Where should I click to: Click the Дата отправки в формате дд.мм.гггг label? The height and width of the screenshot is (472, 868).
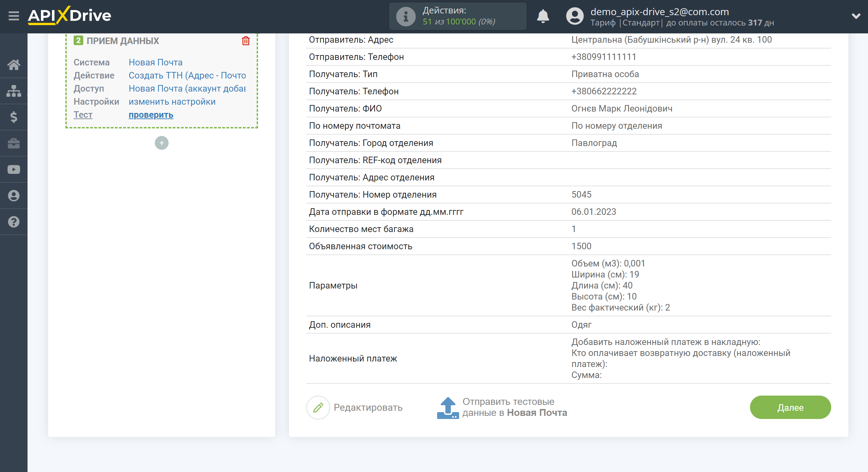(x=386, y=212)
